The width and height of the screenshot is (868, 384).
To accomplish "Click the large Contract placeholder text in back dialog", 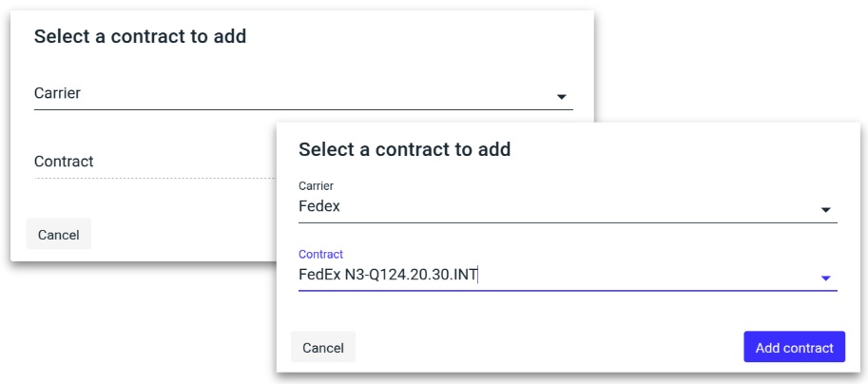I will [64, 162].
